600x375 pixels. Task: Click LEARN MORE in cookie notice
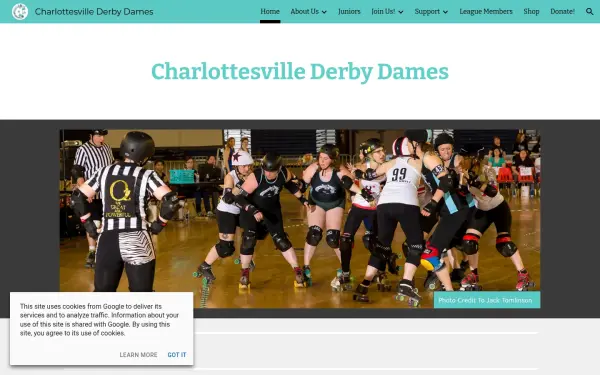(138, 355)
